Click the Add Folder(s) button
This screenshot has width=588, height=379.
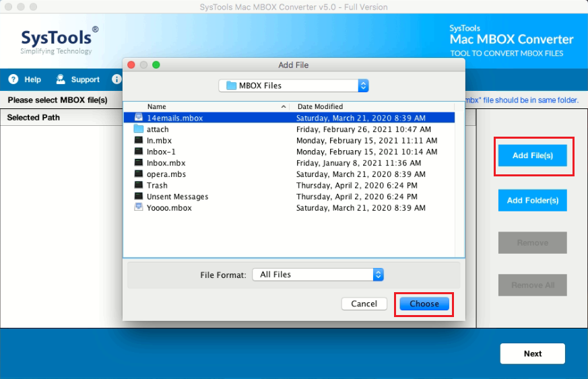[533, 200]
